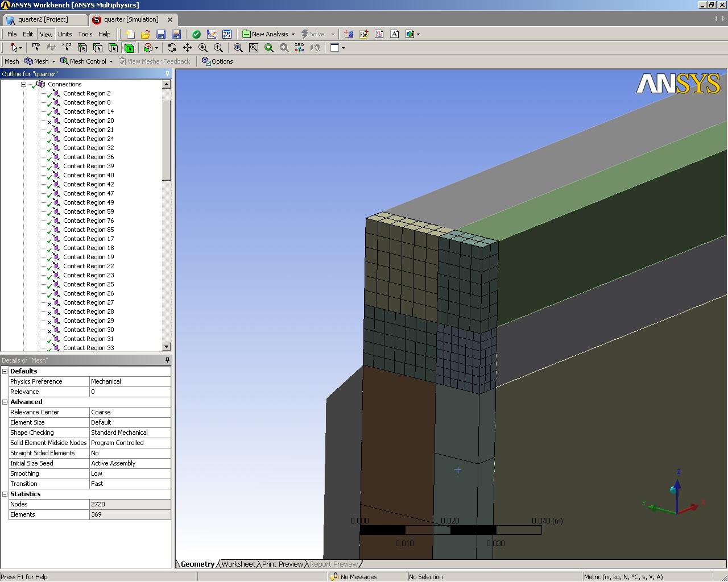The image size is (728, 582).
Task: Open the Units menu
Action: (65, 34)
